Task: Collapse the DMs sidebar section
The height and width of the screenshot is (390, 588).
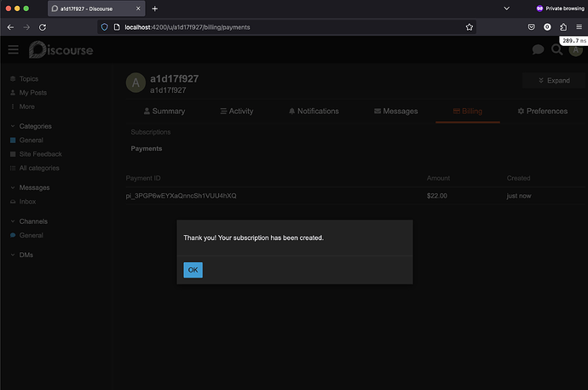Action: tap(22, 255)
